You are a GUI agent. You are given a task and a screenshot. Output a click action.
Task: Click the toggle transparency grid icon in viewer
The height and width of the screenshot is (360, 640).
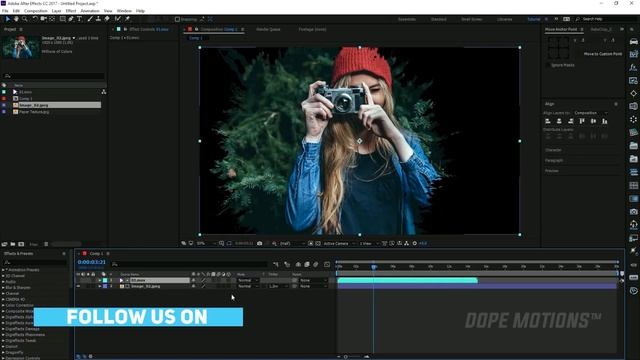pos(318,243)
